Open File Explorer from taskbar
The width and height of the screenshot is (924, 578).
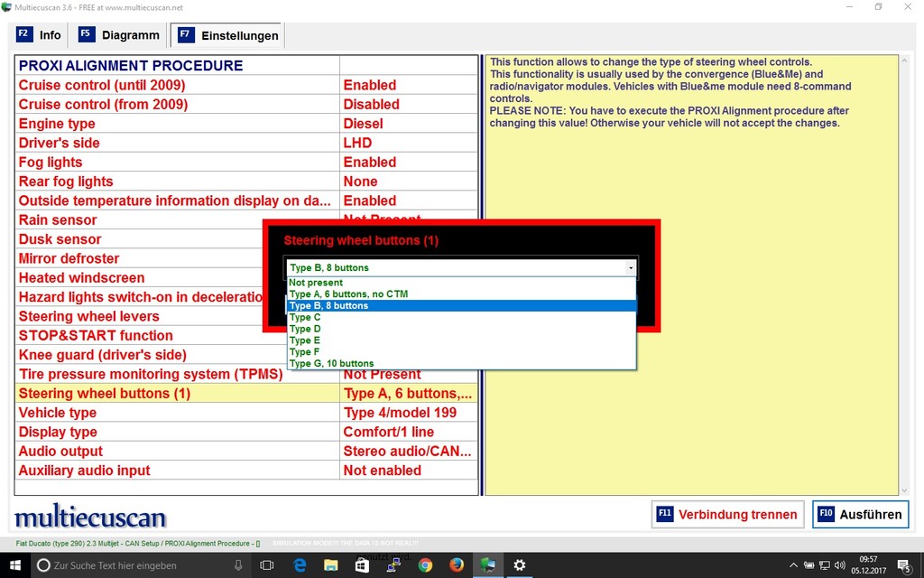pyautogui.click(x=331, y=565)
